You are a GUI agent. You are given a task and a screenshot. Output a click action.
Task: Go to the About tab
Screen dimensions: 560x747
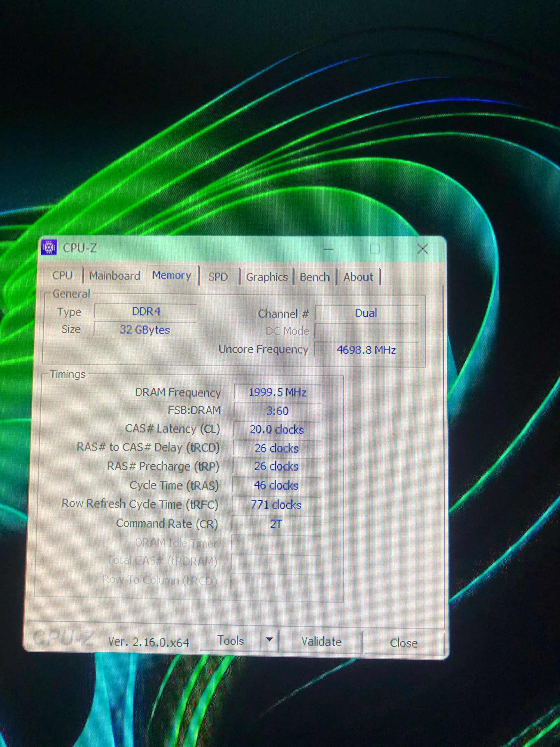358,278
